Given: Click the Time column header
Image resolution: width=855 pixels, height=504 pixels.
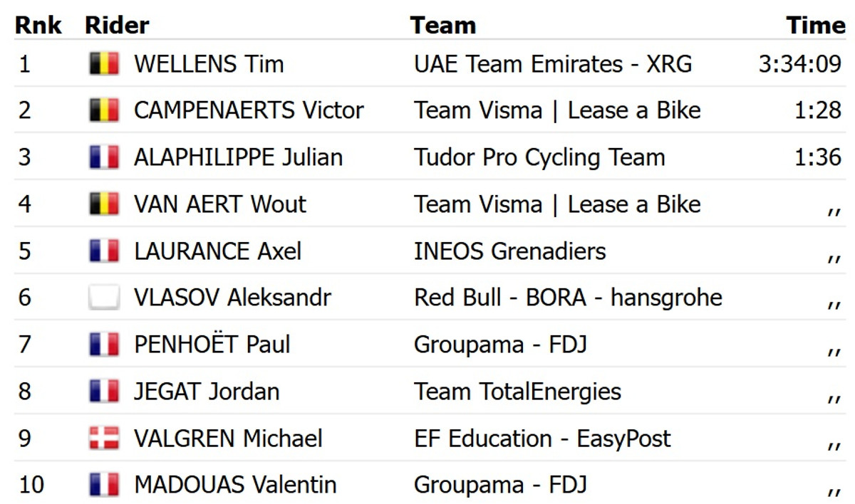Looking at the screenshot, I should (815, 26).
